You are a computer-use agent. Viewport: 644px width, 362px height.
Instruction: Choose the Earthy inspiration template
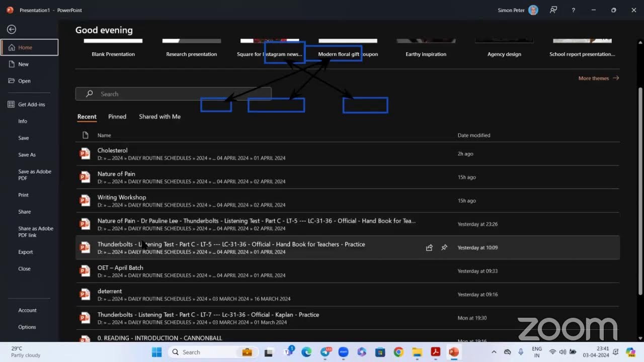pyautogui.click(x=426, y=49)
